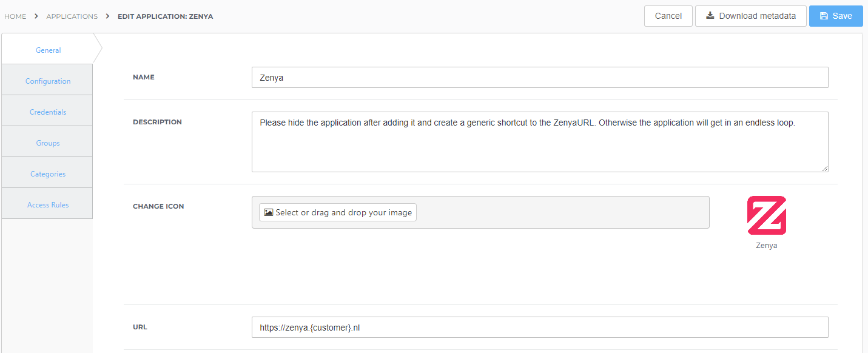Switch to the Categories tab
868x353 pixels.
tap(48, 174)
